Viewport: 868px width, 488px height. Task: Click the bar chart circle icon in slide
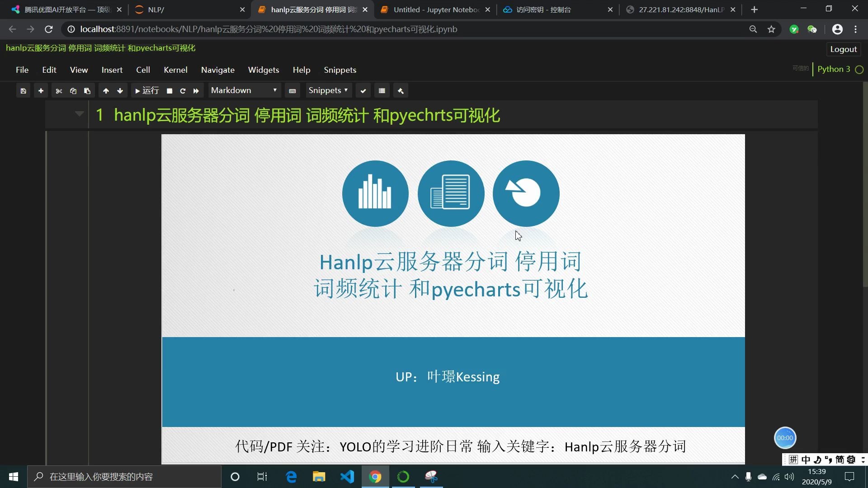(375, 193)
